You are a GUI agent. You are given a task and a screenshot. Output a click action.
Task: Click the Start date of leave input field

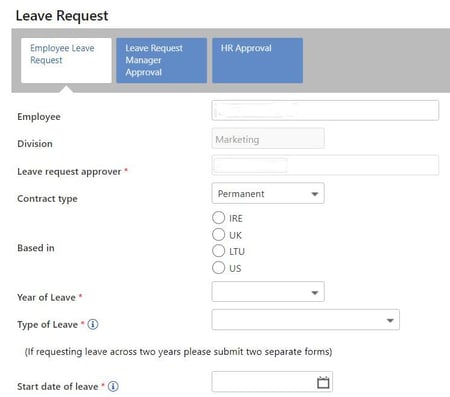point(272,382)
